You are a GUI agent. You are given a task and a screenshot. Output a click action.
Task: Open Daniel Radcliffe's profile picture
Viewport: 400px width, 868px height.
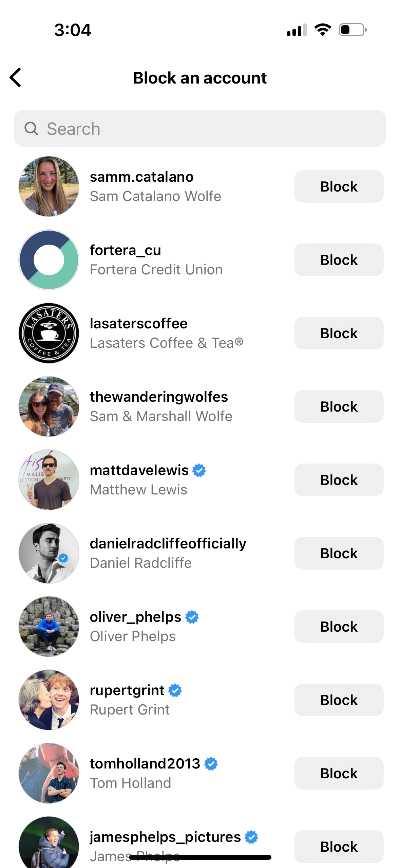click(x=49, y=553)
